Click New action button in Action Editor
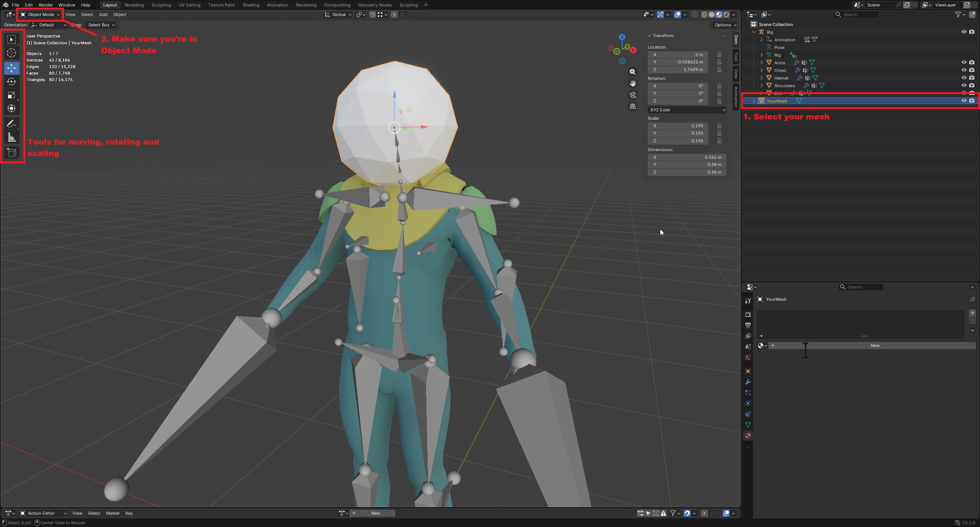 tap(375, 513)
